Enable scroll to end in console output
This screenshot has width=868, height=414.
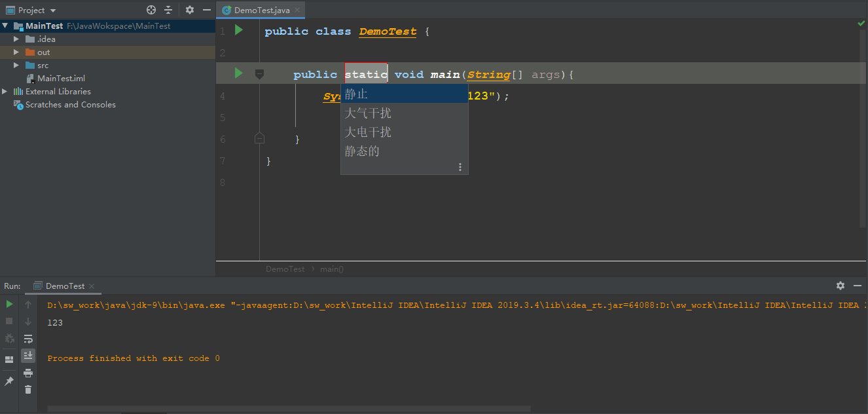point(28,356)
